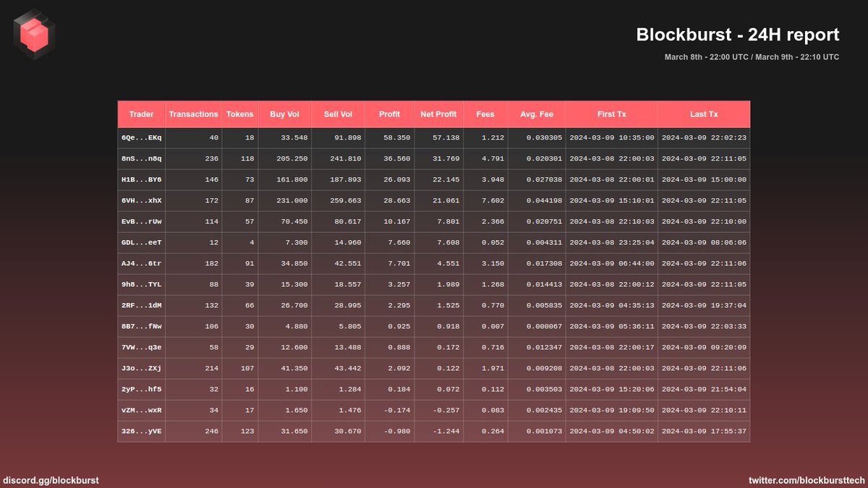Sort by the Net Profit column header

[x=438, y=114]
